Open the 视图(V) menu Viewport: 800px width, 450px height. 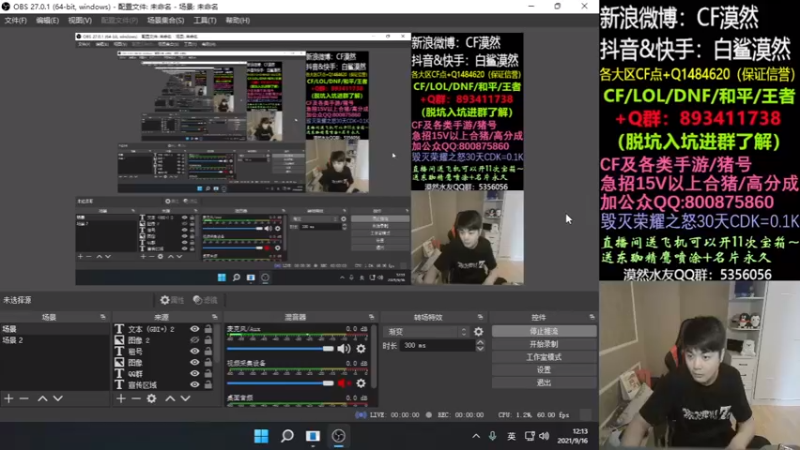point(80,20)
